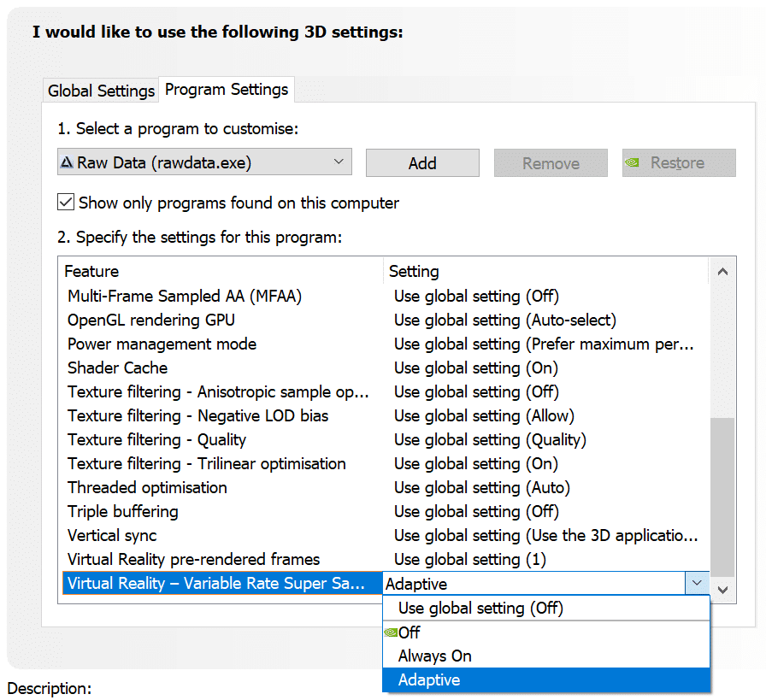This screenshot has height=700, width=766.
Task: Toggle Show only programs found on this computer
Action: (x=66, y=203)
